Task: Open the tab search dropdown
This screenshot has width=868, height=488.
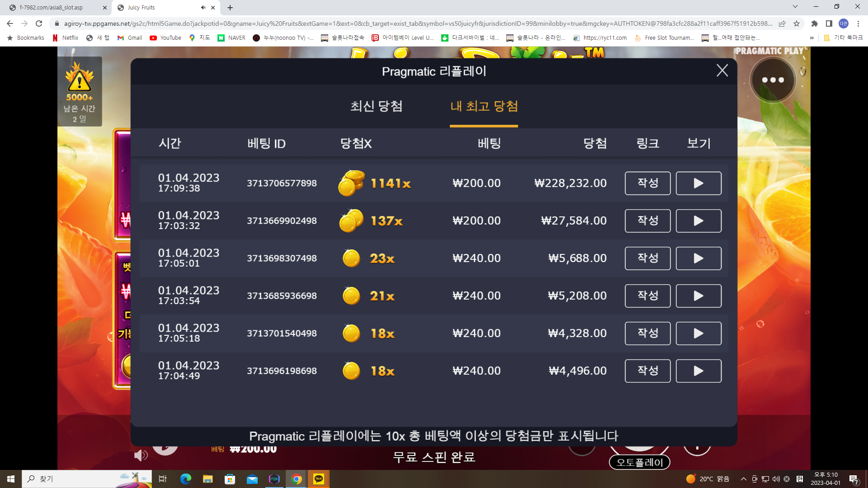Action: [x=795, y=7]
